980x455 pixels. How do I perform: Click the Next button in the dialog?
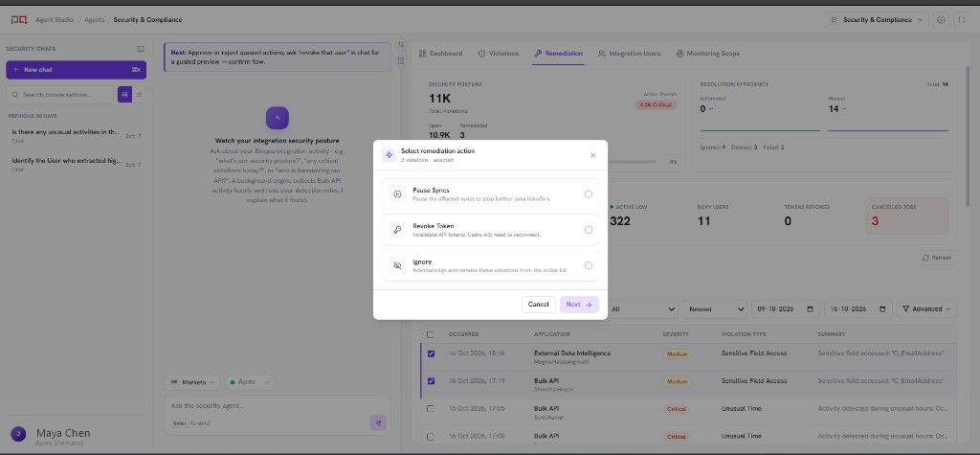579,305
